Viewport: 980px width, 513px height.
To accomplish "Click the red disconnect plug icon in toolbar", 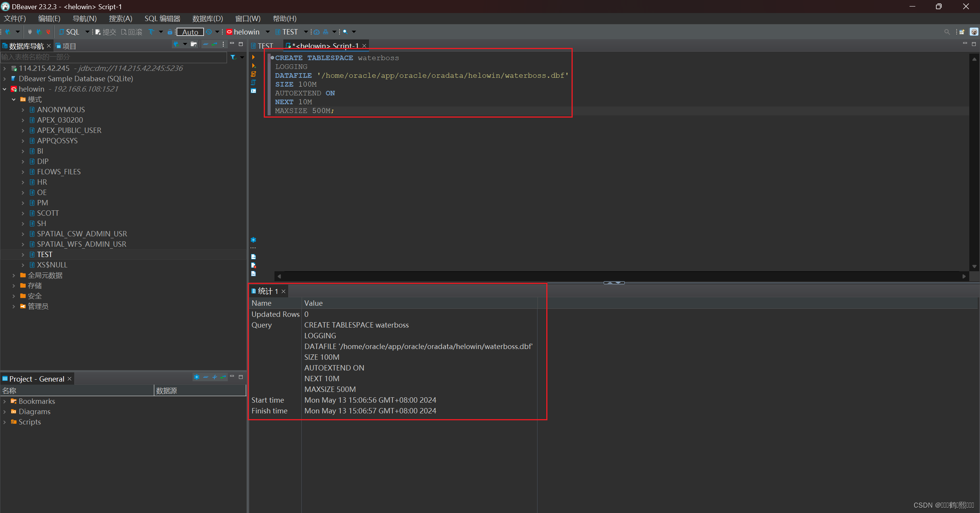I will (x=48, y=32).
